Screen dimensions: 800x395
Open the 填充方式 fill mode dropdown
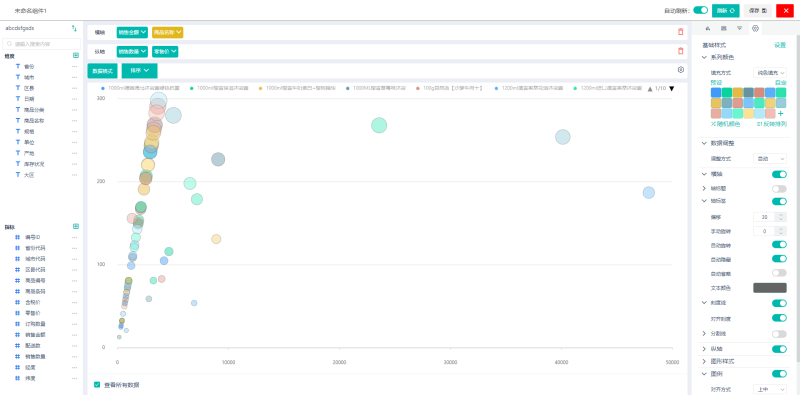(770, 73)
